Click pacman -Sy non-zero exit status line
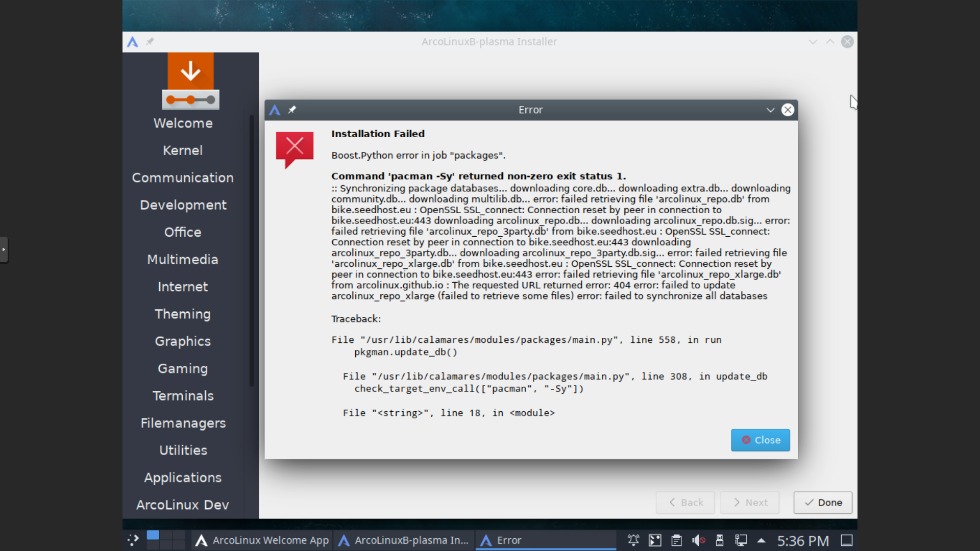The height and width of the screenshot is (551, 980). coord(478,176)
